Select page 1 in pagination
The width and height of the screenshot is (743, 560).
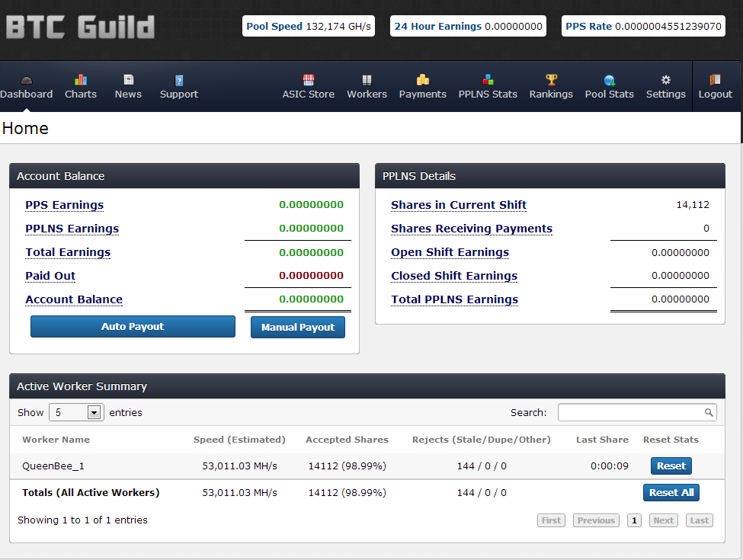pos(634,520)
